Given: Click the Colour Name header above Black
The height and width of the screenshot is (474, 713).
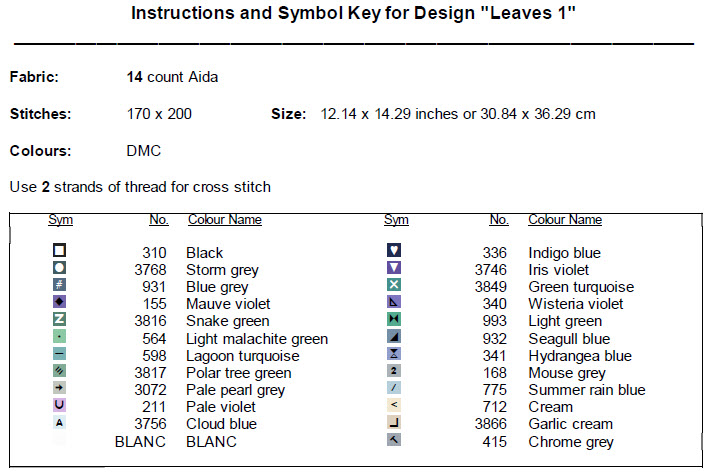Looking at the screenshot, I should pos(224,220).
